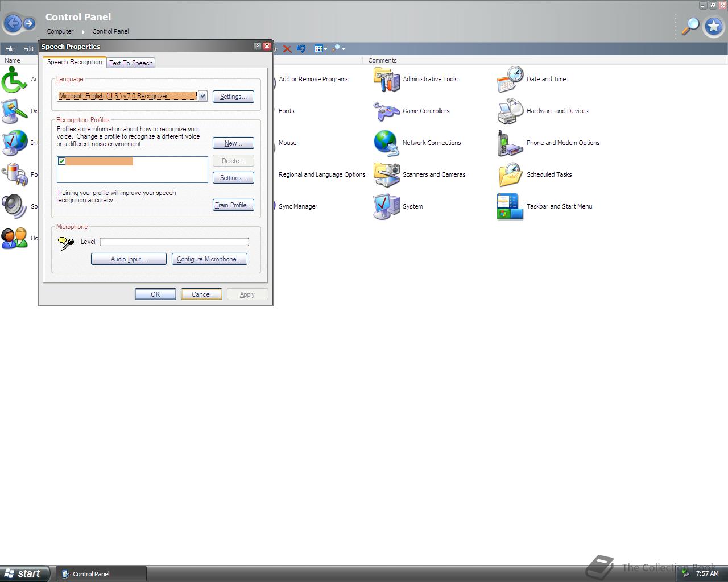The height and width of the screenshot is (582, 728).
Task: Click Settings button beside Language dropdown
Action: [233, 97]
